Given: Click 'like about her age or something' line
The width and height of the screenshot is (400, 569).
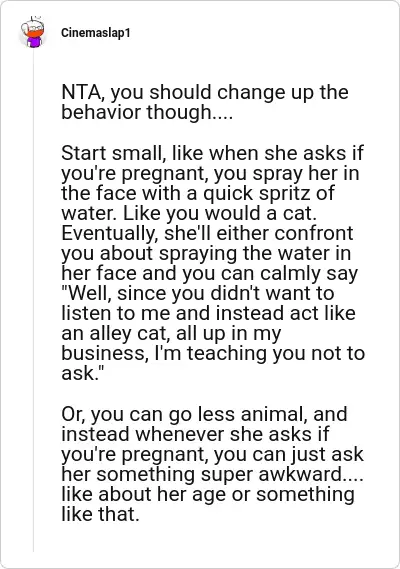Looking at the screenshot, I should click(x=208, y=494).
